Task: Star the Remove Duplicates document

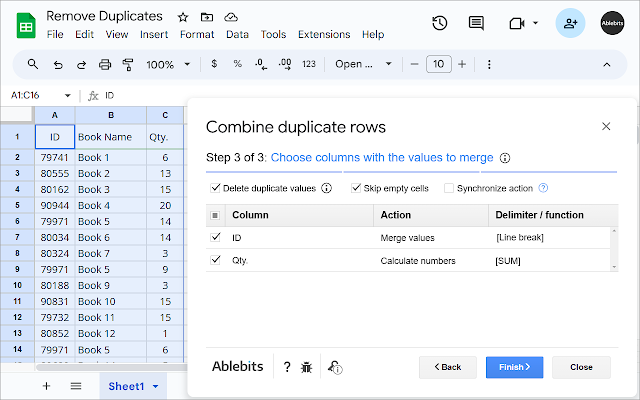Action: [183, 18]
